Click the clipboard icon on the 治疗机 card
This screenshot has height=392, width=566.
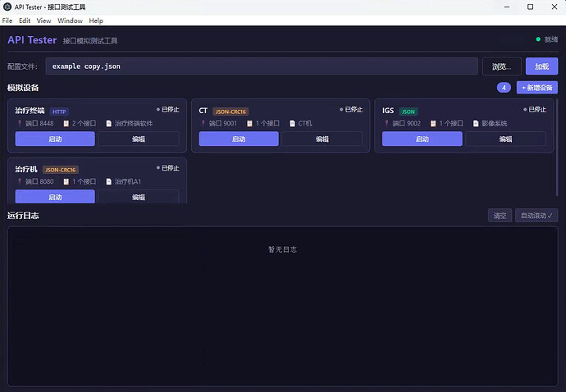point(66,181)
